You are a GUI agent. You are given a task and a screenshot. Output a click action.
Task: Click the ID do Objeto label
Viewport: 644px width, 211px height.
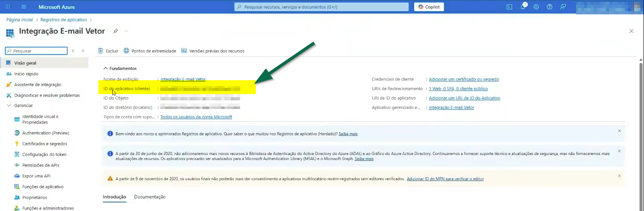(115, 98)
